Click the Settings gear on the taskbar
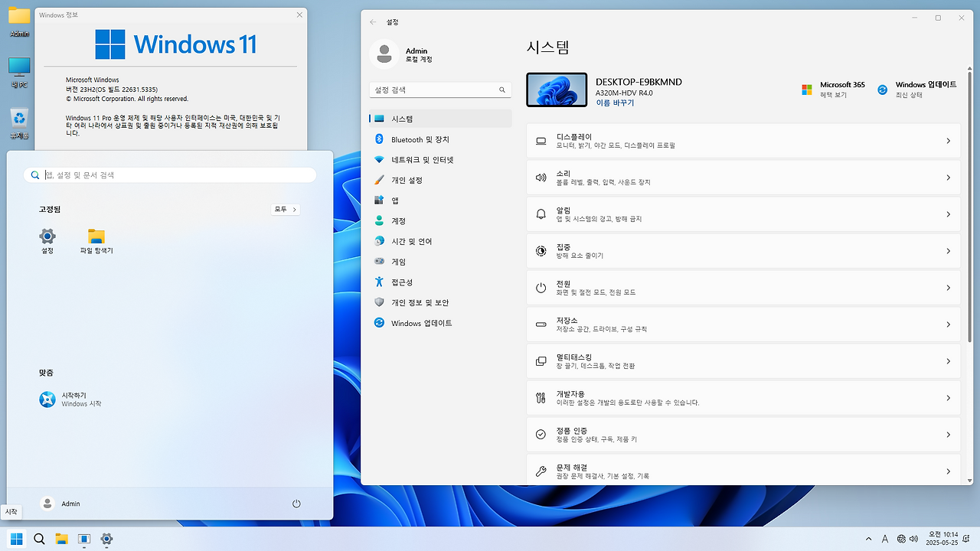The image size is (980, 551). pyautogui.click(x=106, y=539)
